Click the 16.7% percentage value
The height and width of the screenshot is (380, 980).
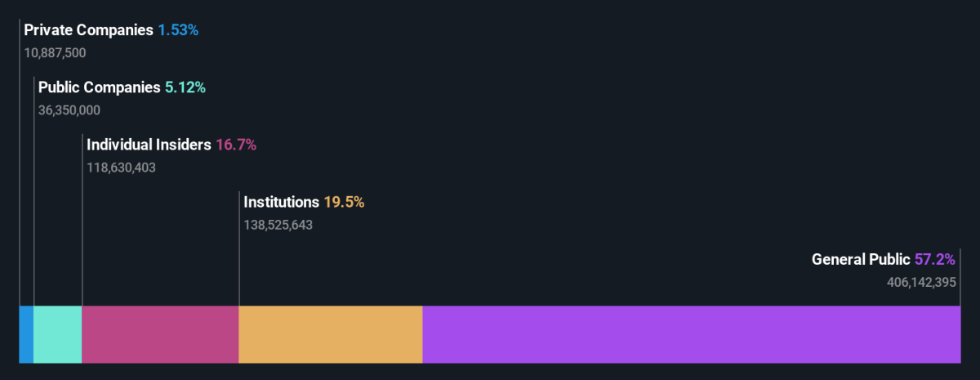236,145
